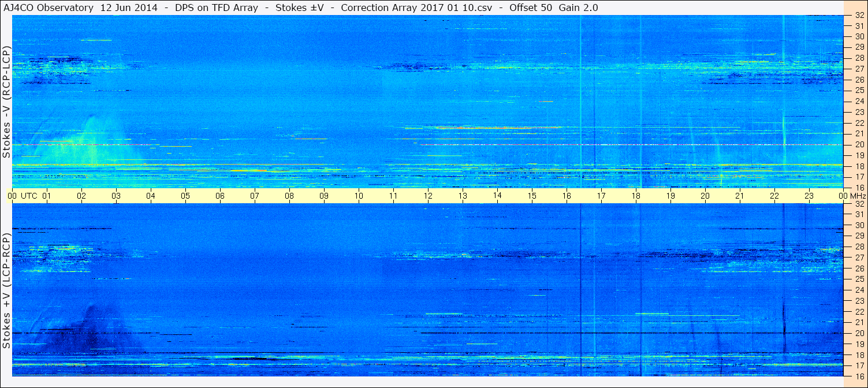The image size is (868, 388).
Task: Click inside the Stokes +V spectrogram plot
Action: 428,290
